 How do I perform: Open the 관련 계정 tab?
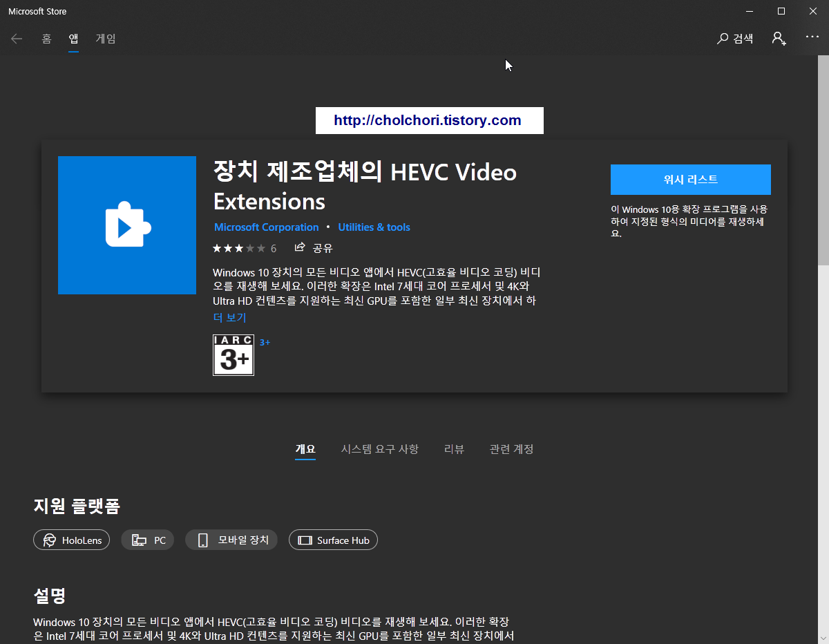(511, 449)
